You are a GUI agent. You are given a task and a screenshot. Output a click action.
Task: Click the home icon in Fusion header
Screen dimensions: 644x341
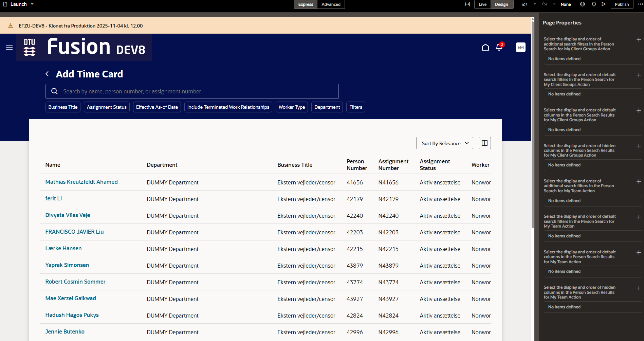click(485, 47)
